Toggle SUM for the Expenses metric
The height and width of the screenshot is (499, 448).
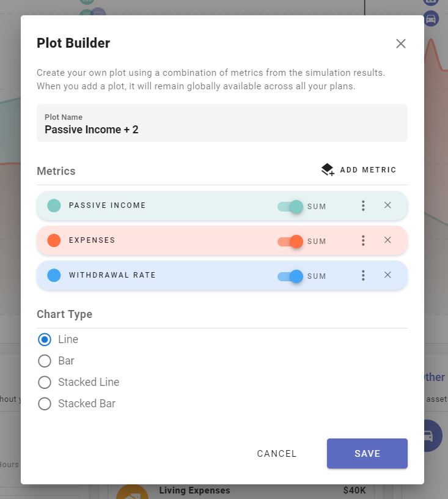[290, 242]
